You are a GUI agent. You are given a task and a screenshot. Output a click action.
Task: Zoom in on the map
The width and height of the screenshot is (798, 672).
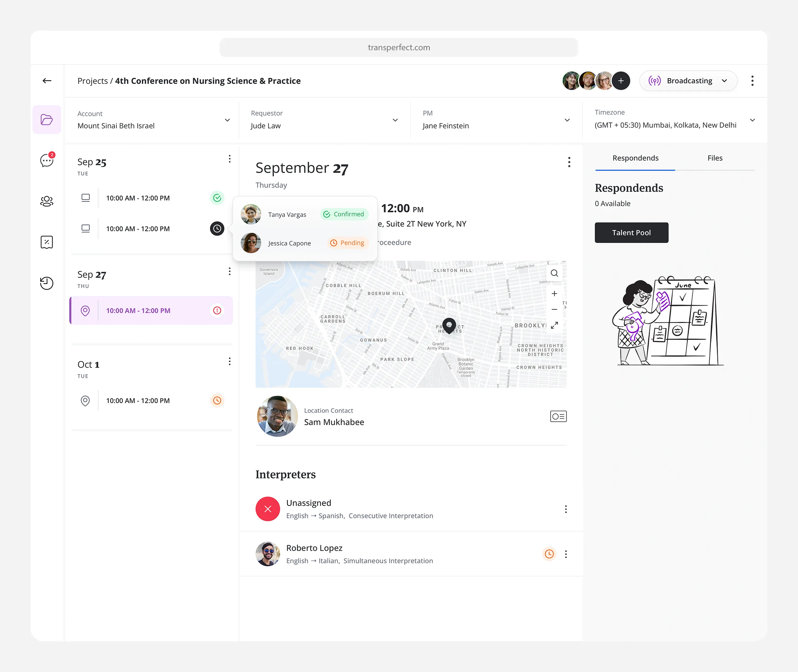tap(554, 293)
